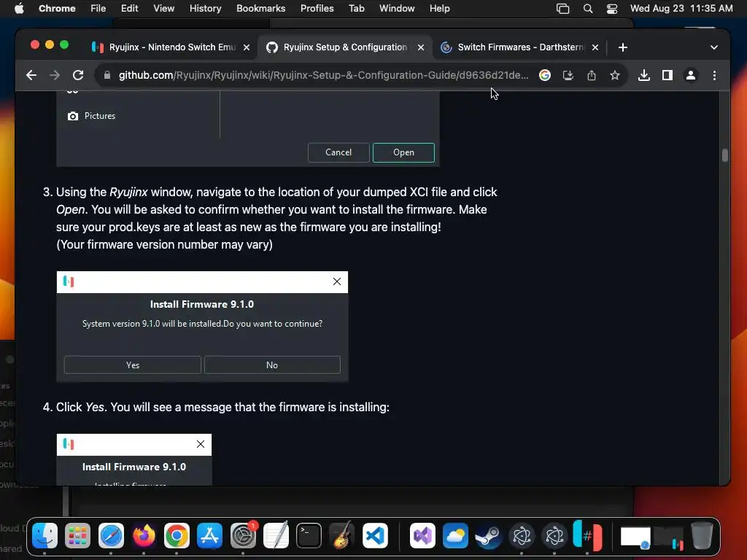Open Firefox from the dock
Image resolution: width=747 pixels, height=560 pixels.
tap(144, 536)
